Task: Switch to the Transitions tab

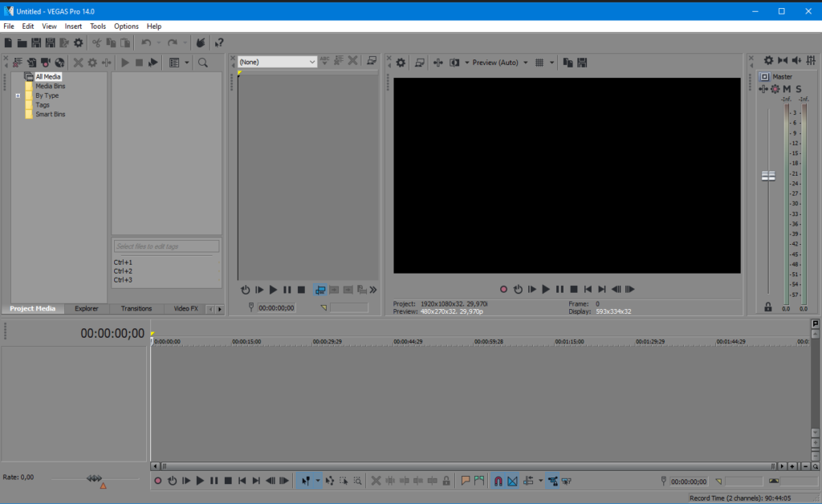Action: (136, 309)
